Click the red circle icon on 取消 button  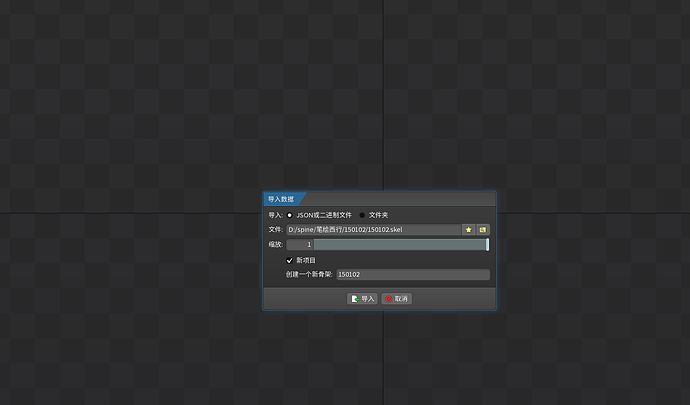click(x=388, y=298)
